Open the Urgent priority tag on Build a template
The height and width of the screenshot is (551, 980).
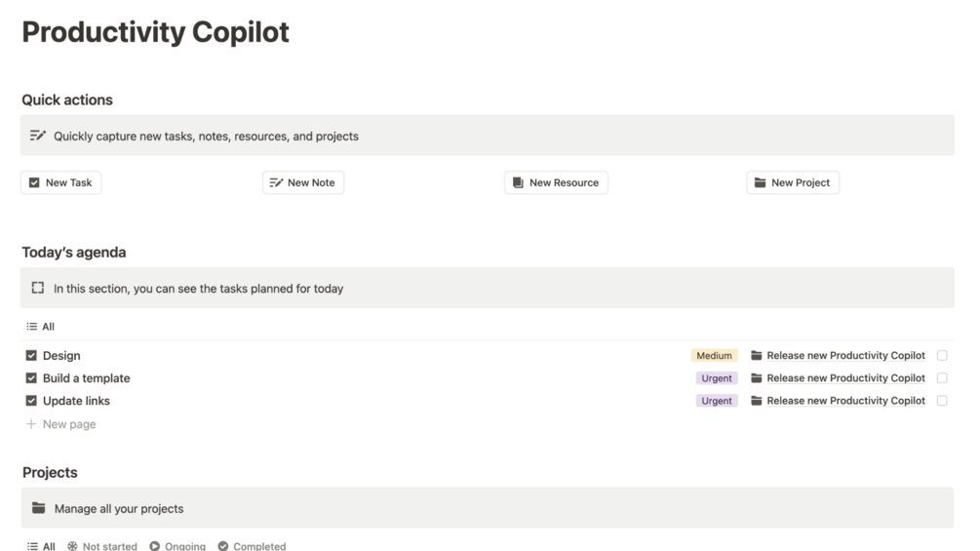(x=717, y=378)
